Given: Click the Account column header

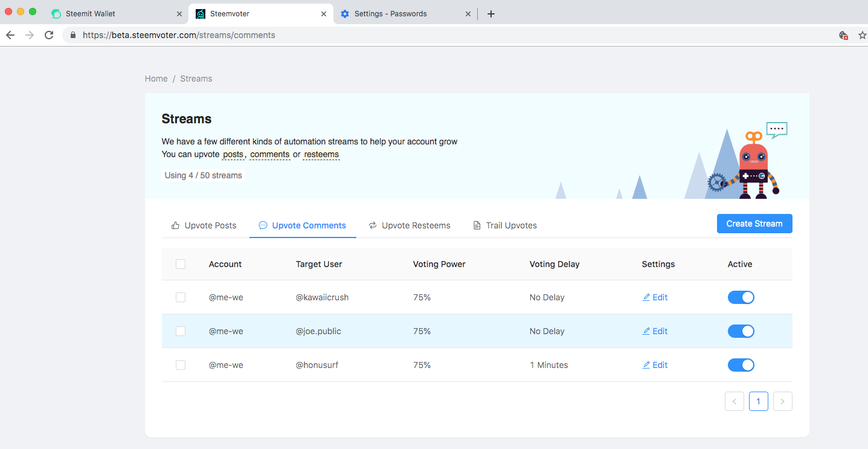Looking at the screenshot, I should 225,264.
